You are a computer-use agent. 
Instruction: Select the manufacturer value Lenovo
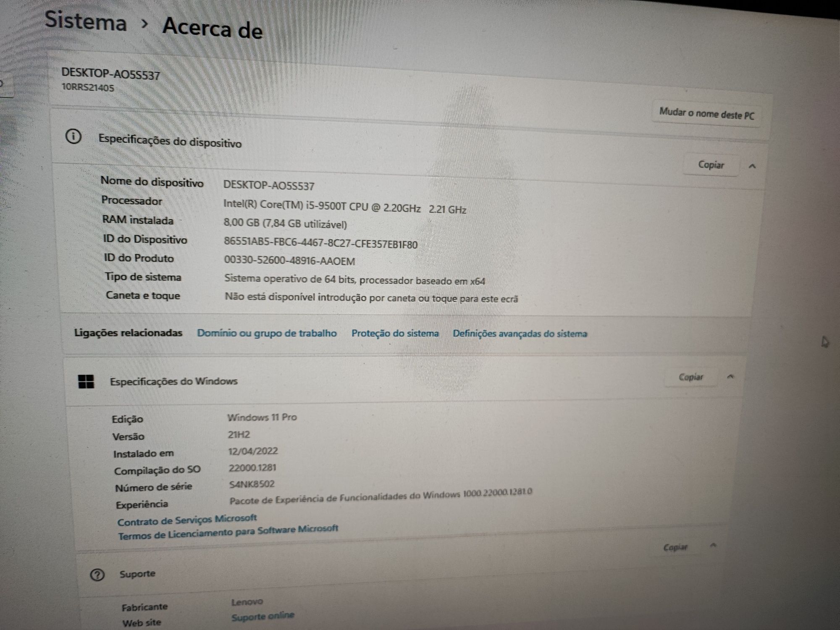pyautogui.click(x=247, y=602)
